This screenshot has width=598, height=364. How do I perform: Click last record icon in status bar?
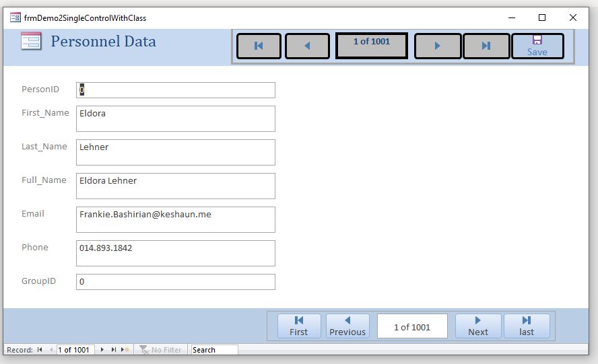pos(113,349)
